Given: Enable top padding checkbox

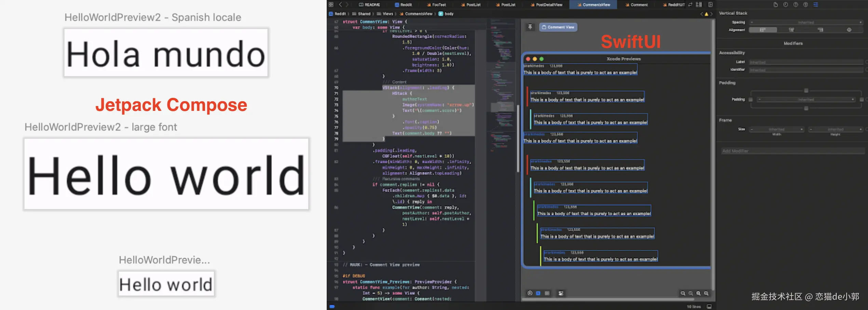Looking at the screenshot, I should pyautogui.click(x=806, y=91).
